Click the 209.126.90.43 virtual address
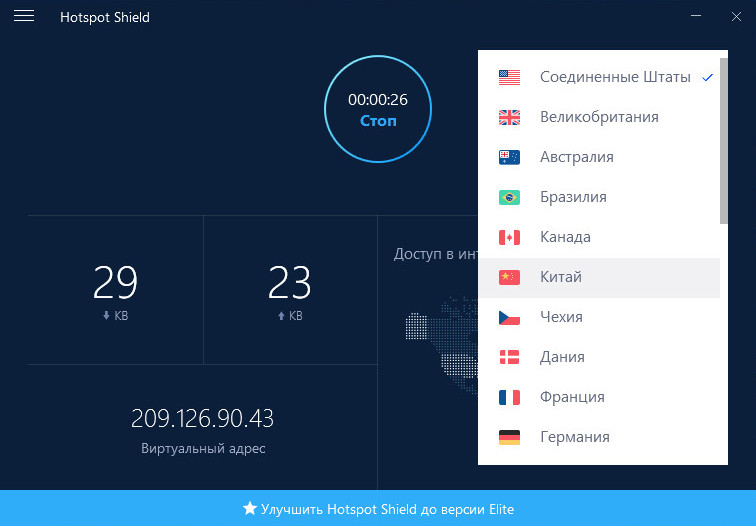 point(203,418)
